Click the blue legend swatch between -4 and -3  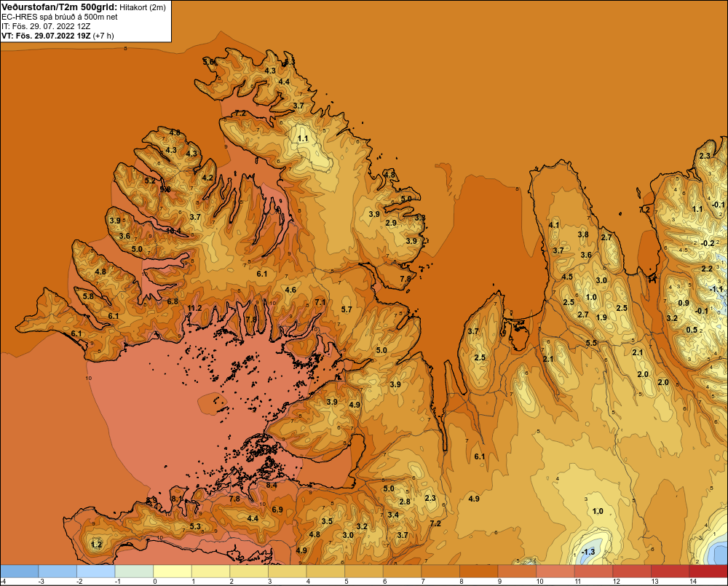(x=20, y=571)
